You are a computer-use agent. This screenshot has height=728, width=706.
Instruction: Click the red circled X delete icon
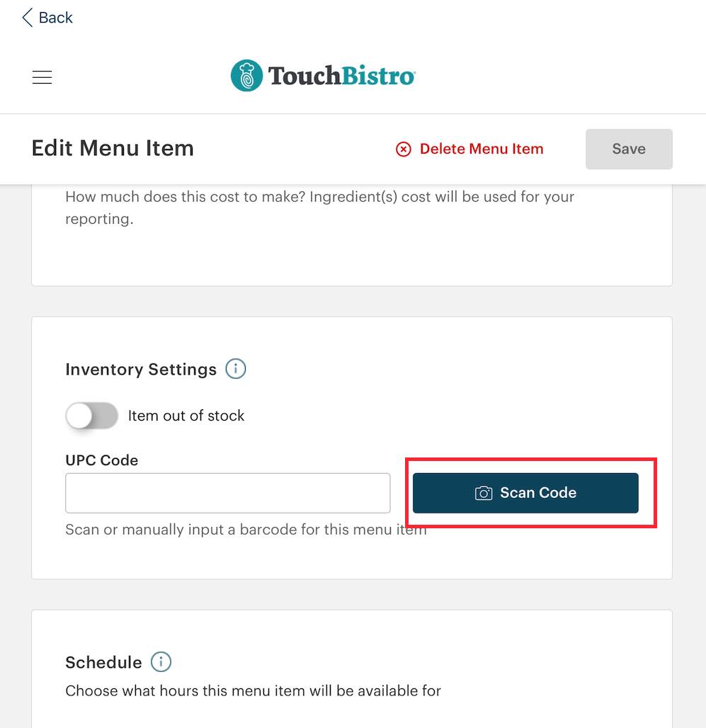(x=404, y=149)
